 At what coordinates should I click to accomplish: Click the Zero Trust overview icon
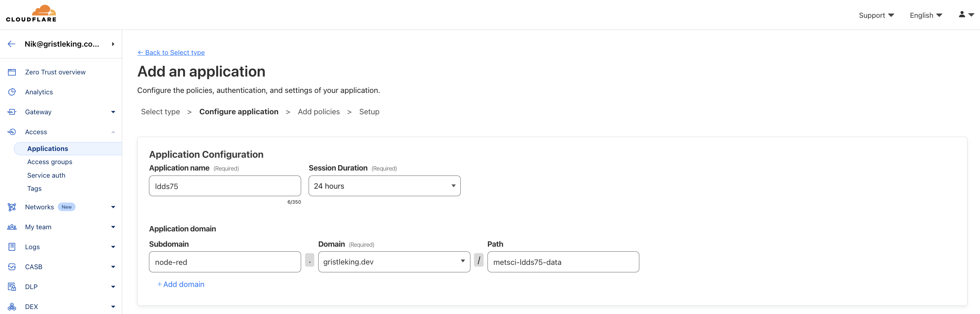[x=12, y=72]
